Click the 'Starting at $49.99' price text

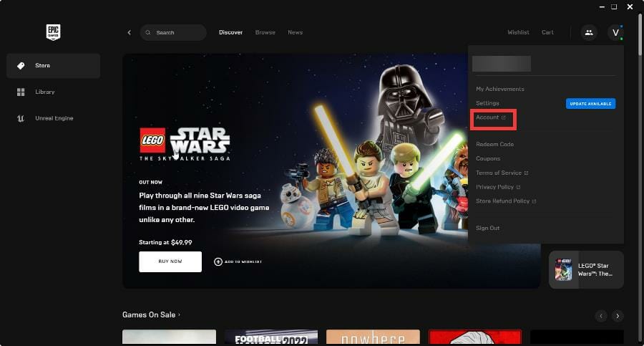tap(165, 242)
